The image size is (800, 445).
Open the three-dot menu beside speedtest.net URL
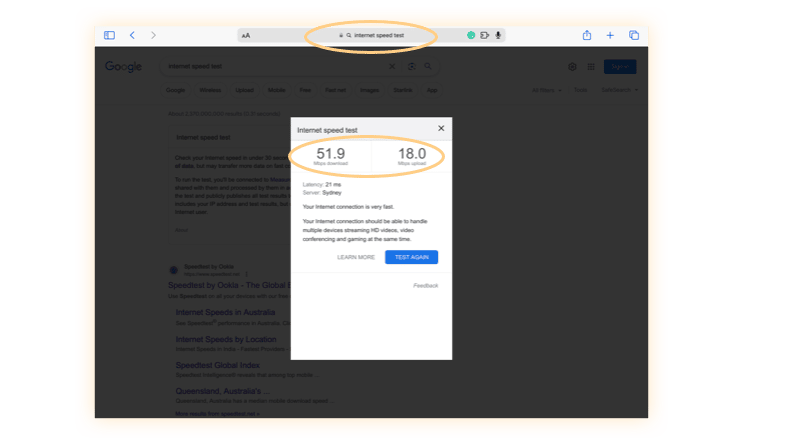coord(246,274)
